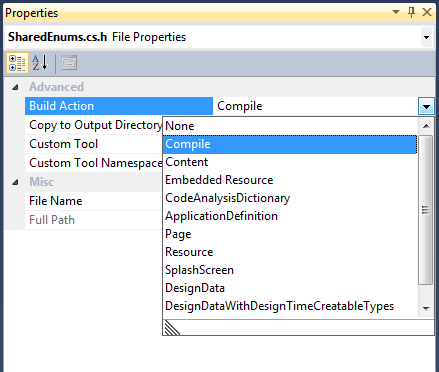Click the scrollbar thumb in dropdown list
This screenshot has height=372, width=439.
pyautogui.click(x=426, y=210)
